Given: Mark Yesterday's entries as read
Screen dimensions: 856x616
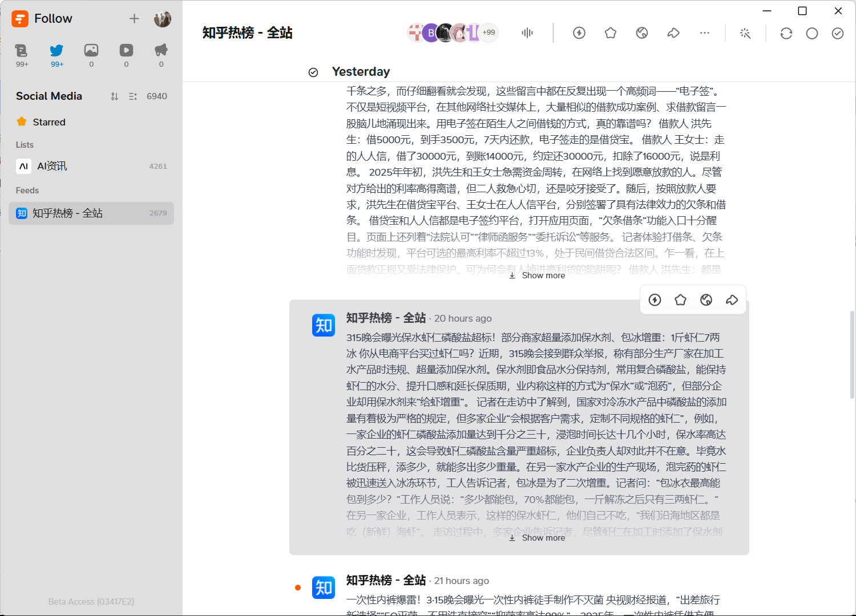Looking at the screenshot, I should 313,72.
